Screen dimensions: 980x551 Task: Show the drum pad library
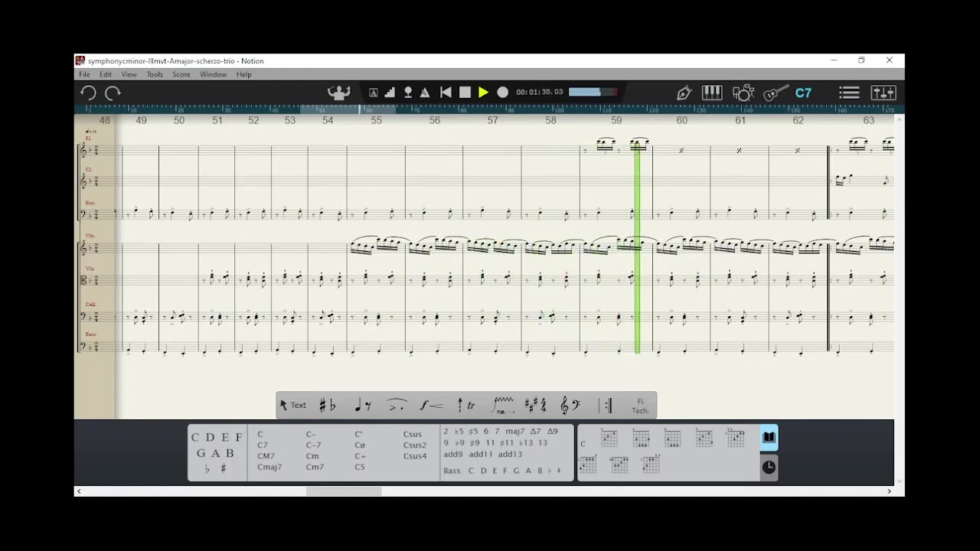(743, 93)
